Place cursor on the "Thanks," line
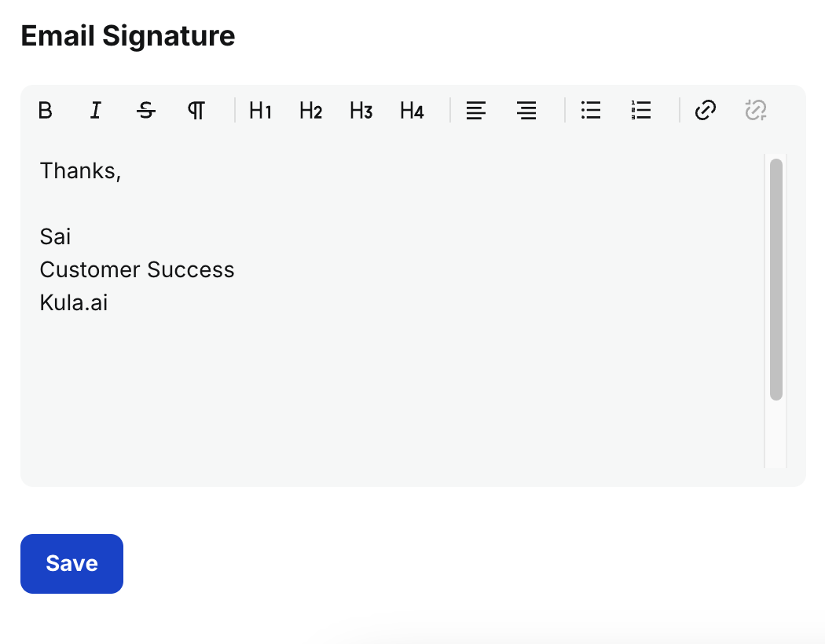 pos(80,170)
